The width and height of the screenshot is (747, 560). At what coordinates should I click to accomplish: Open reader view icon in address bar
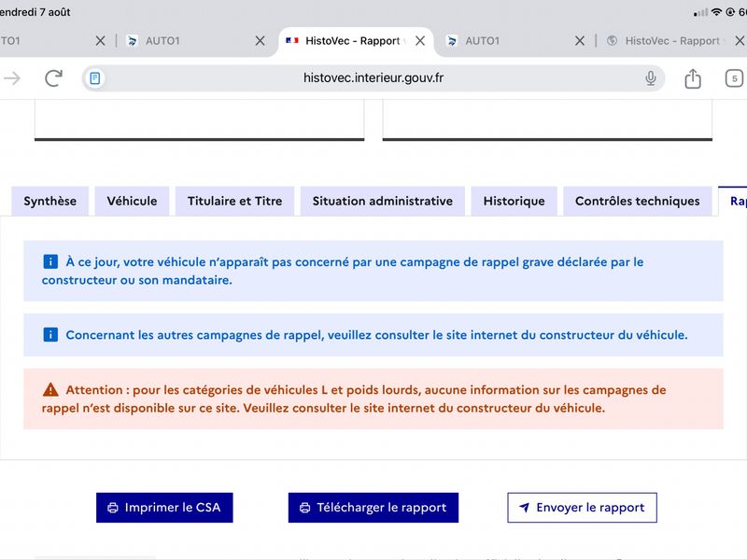95,78
